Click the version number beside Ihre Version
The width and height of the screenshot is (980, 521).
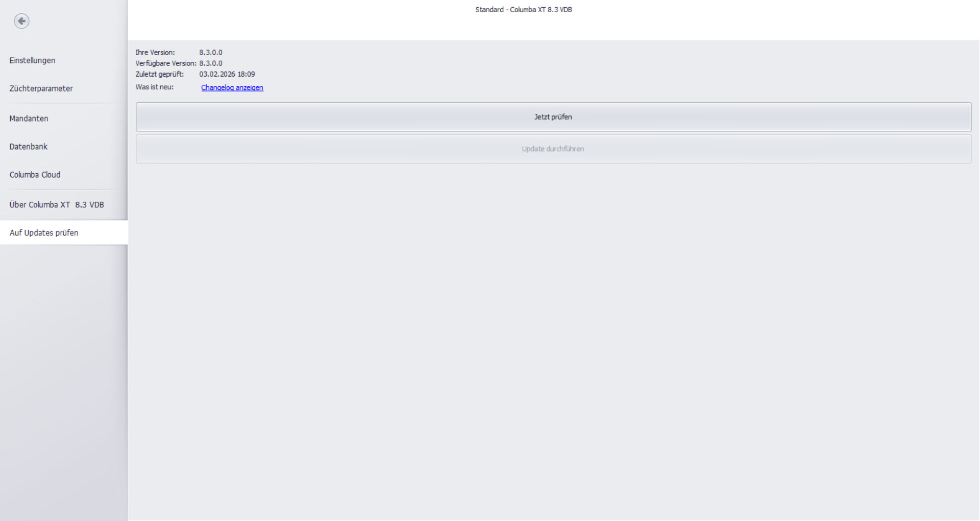210,53
